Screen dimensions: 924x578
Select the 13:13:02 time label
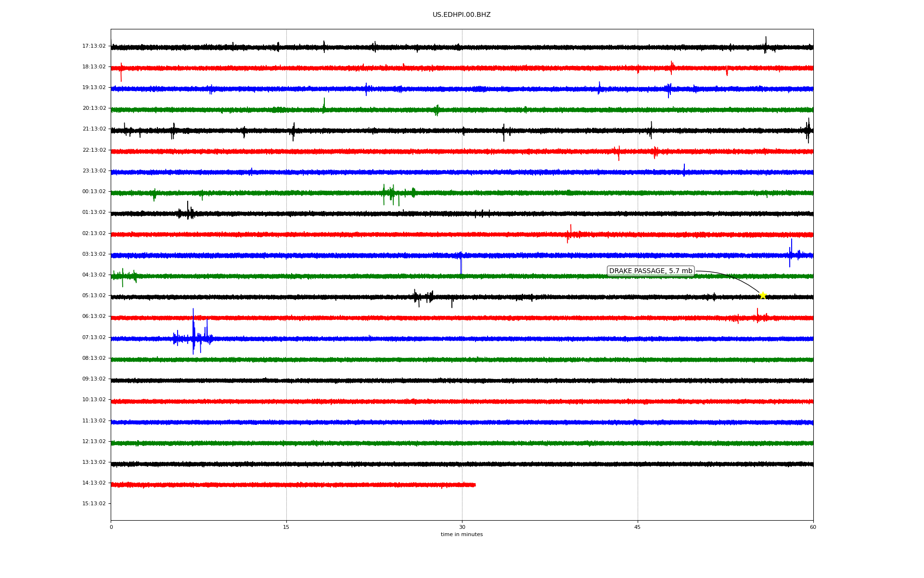(94, 462)
